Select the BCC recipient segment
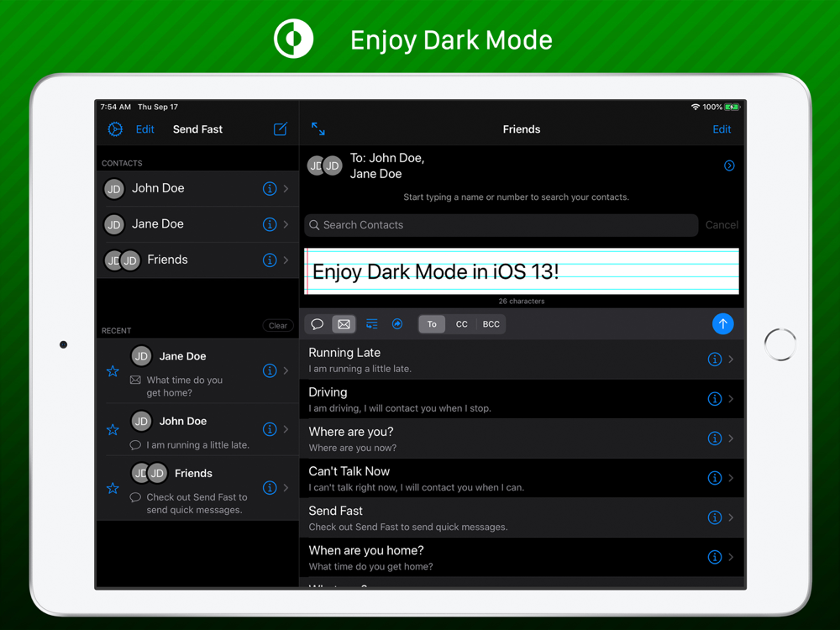The image size is (840, 630). tap(491, 324)
